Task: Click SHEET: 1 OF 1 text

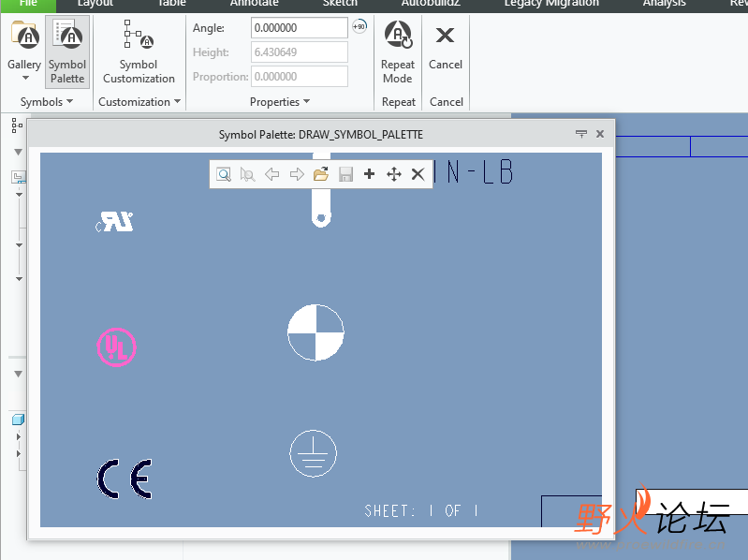Action: point(421,511)
